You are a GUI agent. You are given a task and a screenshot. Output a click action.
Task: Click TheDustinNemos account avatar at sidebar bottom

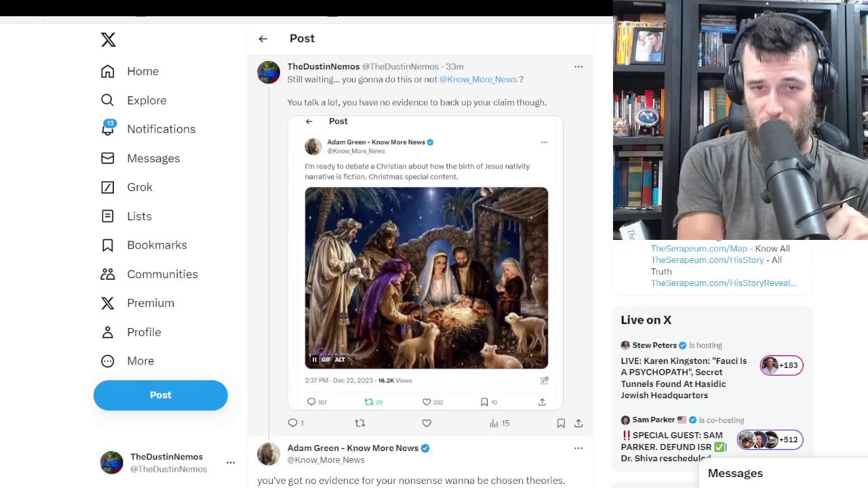(x=112, y=462)
